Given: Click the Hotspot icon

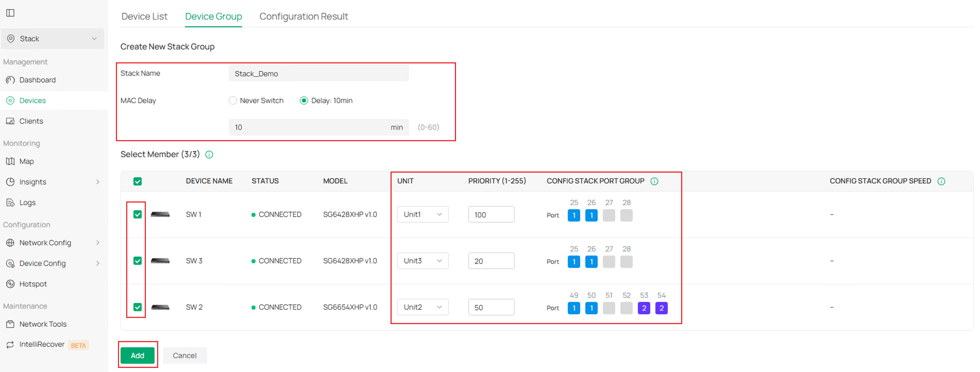Looking at the screenshot, I should coord(10,284).
